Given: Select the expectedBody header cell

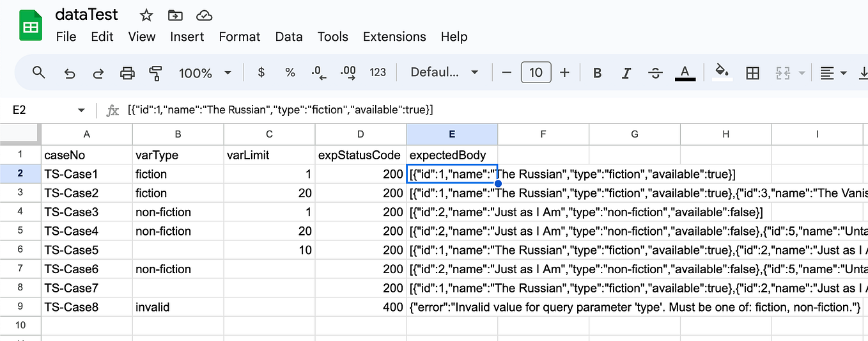Looking at the screenshot, I should click(452, 155).
